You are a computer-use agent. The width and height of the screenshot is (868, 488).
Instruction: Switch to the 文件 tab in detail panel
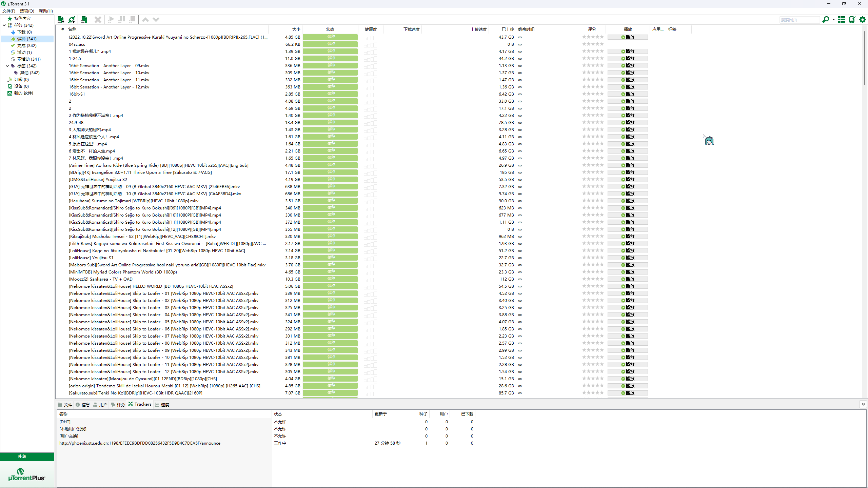pos(65,405)
